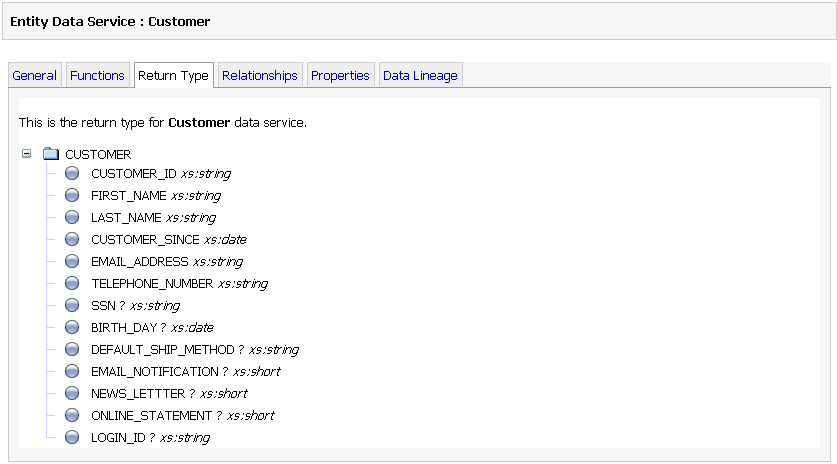837x464 pixels.
Task: Select LOGIN_ID ? xs:string row
Action: [x=151, y=437]
